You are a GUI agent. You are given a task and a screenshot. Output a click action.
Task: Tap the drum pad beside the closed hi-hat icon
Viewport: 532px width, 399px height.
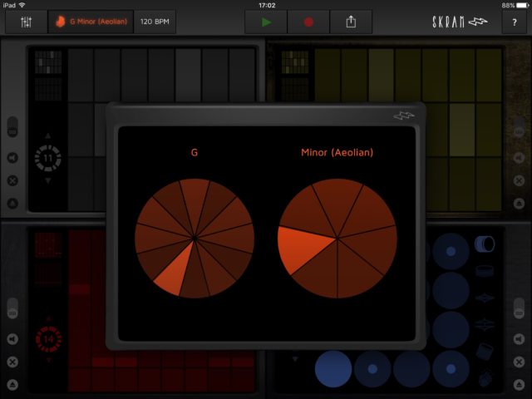[451, 330]
